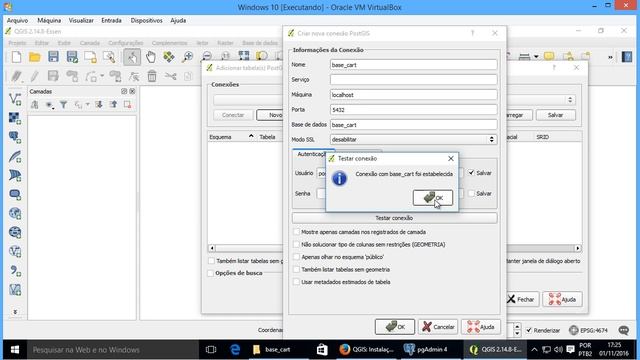This screenshot has height=360, width=640.
Task: Select the Zoom In magnifier tool
Action: [187, 57]
